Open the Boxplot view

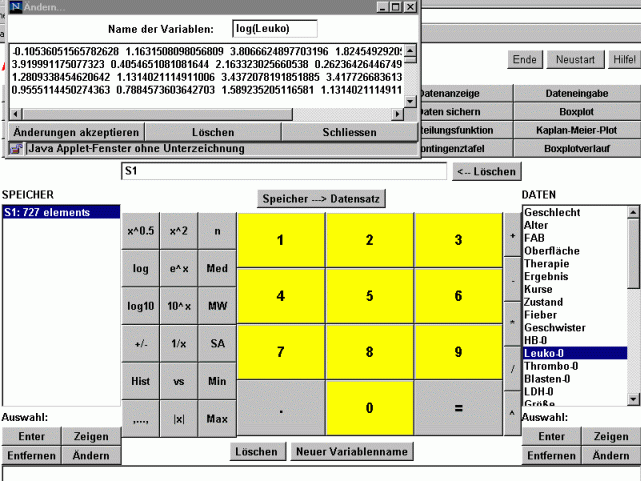[x=575, y=112]
